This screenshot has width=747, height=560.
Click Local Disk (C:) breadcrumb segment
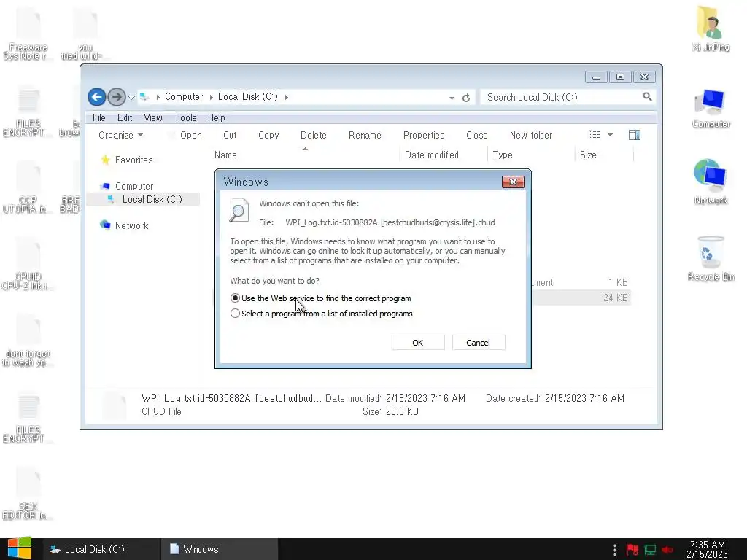click(248, 97)
